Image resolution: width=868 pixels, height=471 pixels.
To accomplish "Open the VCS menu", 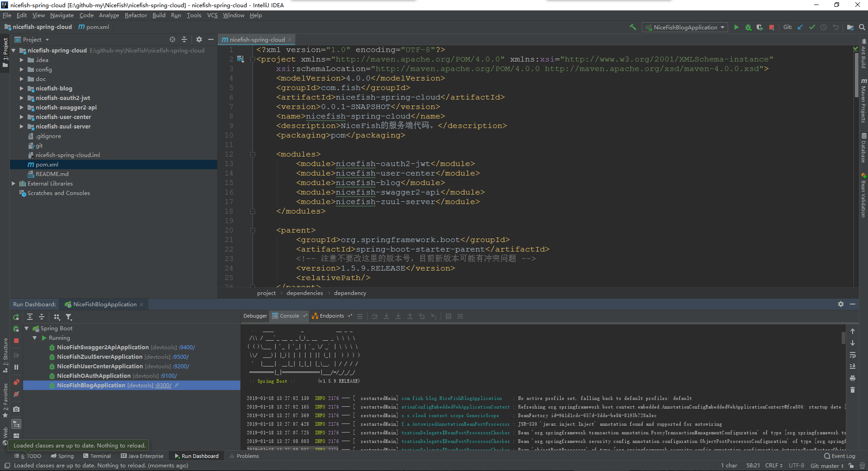I will tap(212, 15).
